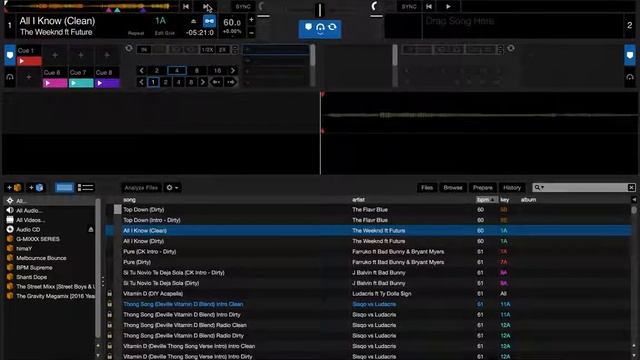Sort library by bpm column

[487, 200]
